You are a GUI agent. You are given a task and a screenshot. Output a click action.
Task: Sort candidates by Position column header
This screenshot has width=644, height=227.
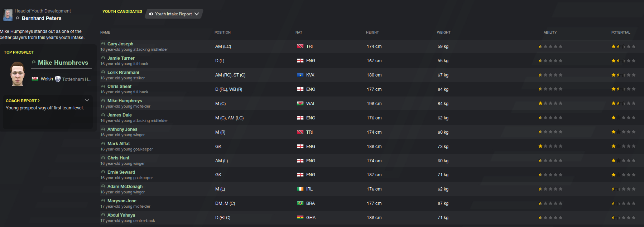pyautogui.click(x=222, y=33)
